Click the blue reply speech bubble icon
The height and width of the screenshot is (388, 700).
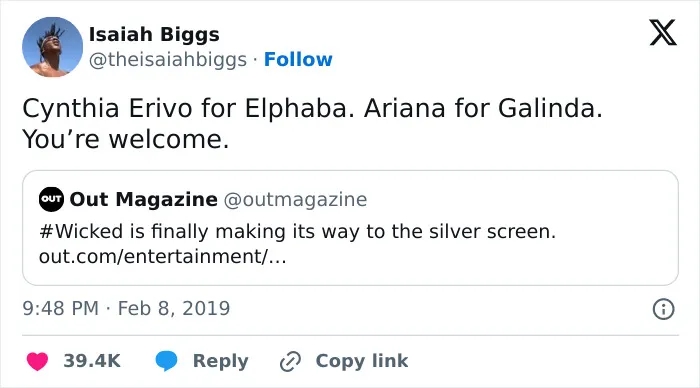coord(167,361)
